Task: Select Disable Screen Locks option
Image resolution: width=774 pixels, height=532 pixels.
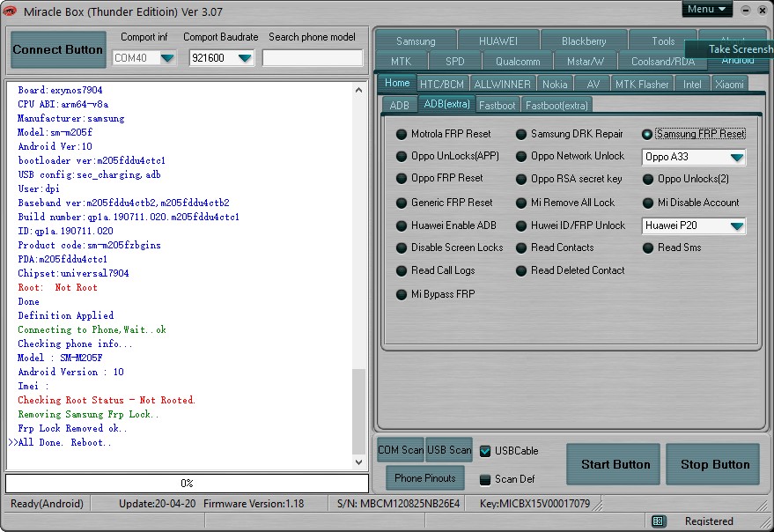Action: [x=402, y=248]
